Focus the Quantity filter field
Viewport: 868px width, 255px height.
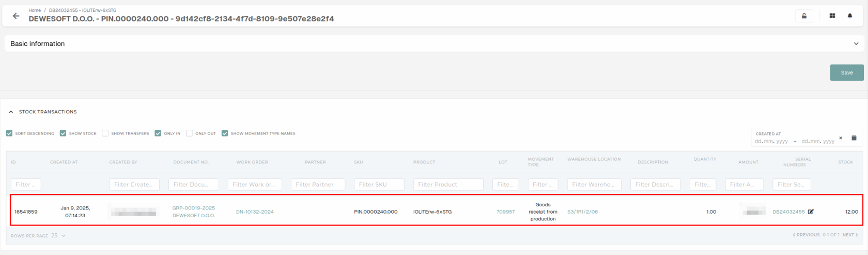click(703, 184)
